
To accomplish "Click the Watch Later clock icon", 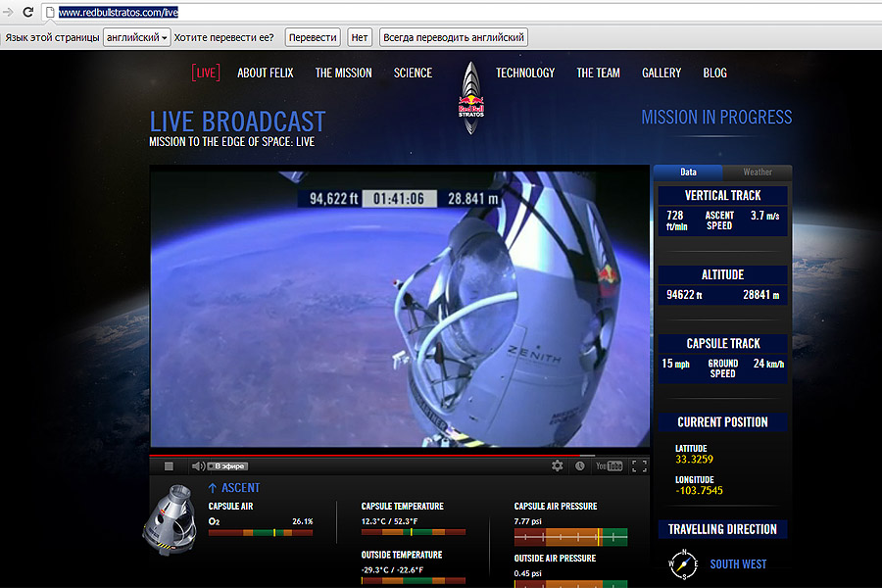I will point(579,465).
